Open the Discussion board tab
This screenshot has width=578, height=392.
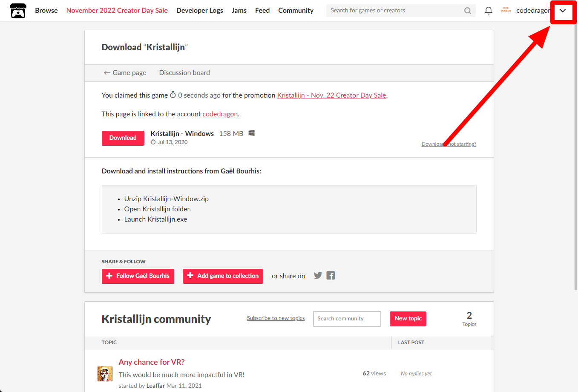[184, 73]
